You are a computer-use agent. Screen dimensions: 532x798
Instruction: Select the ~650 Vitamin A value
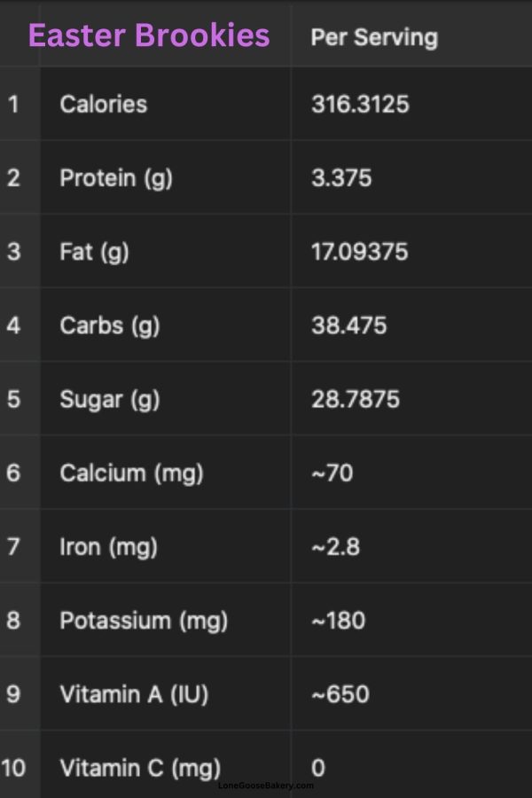tap(340, 694)
